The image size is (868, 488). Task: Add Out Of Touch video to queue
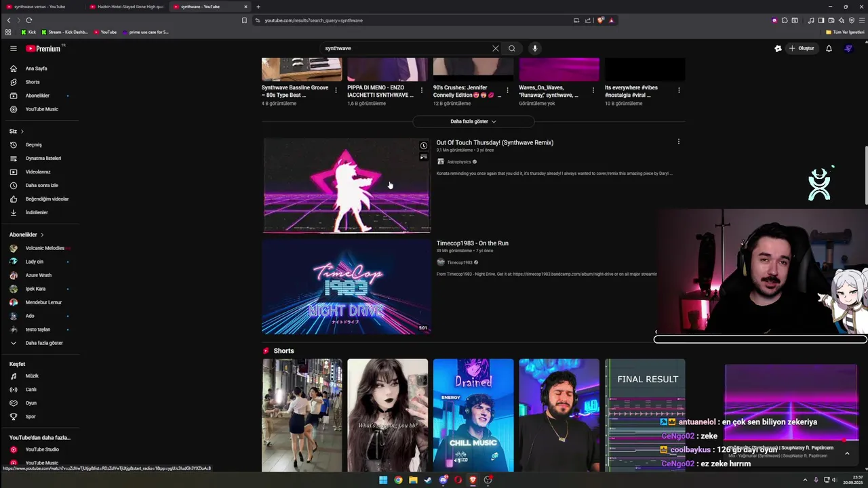point(424,157)
